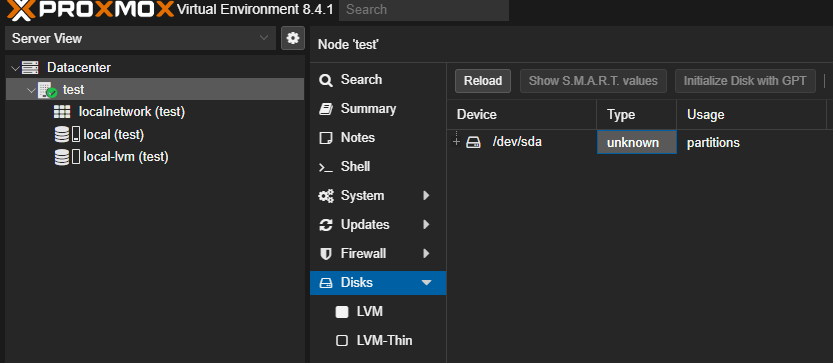Open the node Search menu item
Viewport: 833px width, 363px height.
point(378,80)
